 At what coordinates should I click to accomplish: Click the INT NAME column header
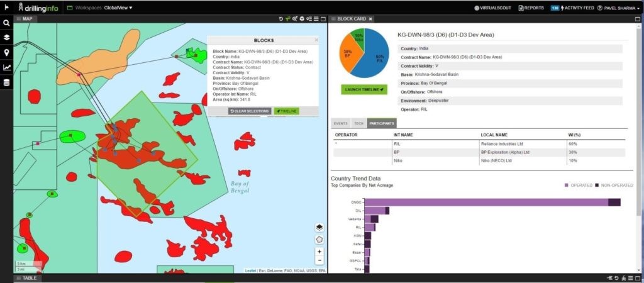[403, 135]
